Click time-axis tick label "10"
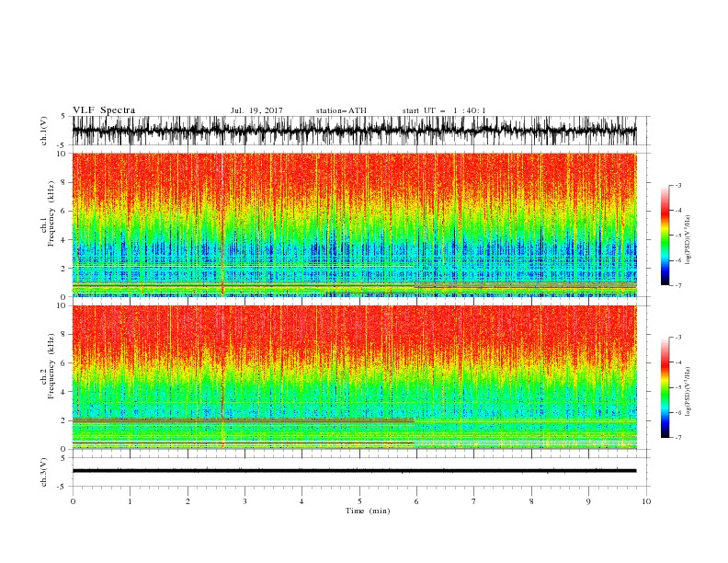The width and height of the screenshot is (728, 563). pyautogui.click(x=646, y=501)
